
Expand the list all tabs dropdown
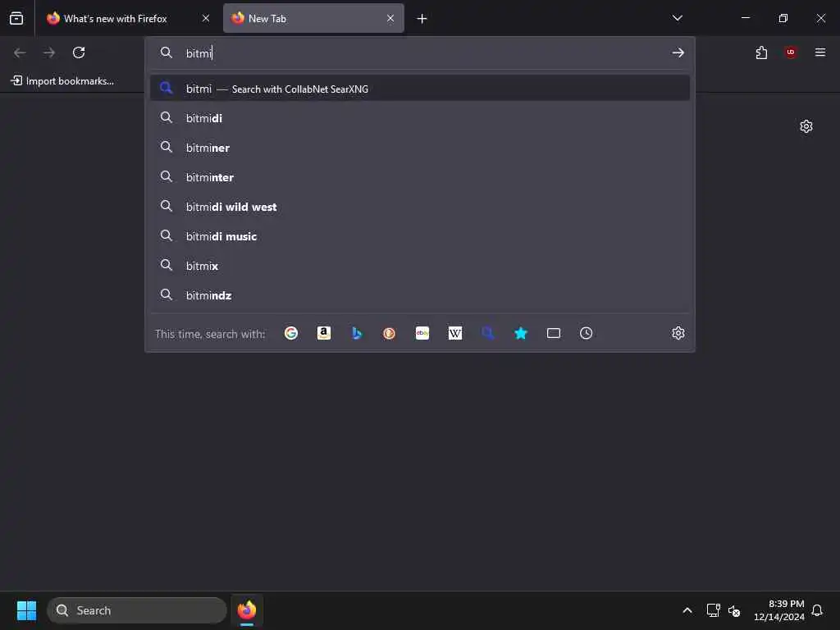click(x=678, y=18)
